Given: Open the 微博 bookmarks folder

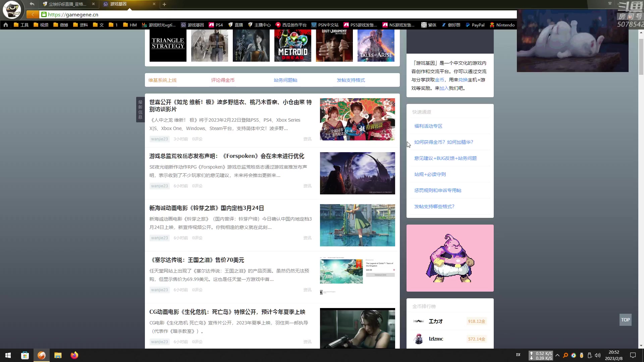Looking at the screenshot, I should [x=61, y=25].
